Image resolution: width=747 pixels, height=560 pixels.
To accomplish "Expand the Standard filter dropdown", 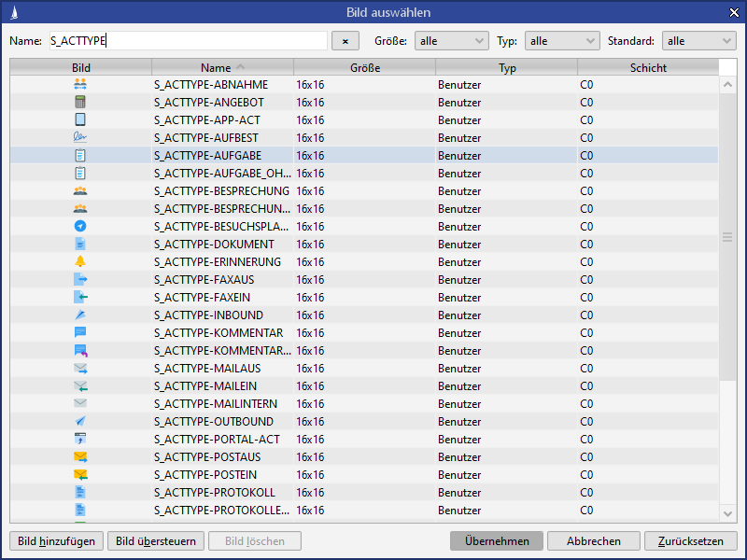I will (x=698, y=41).
